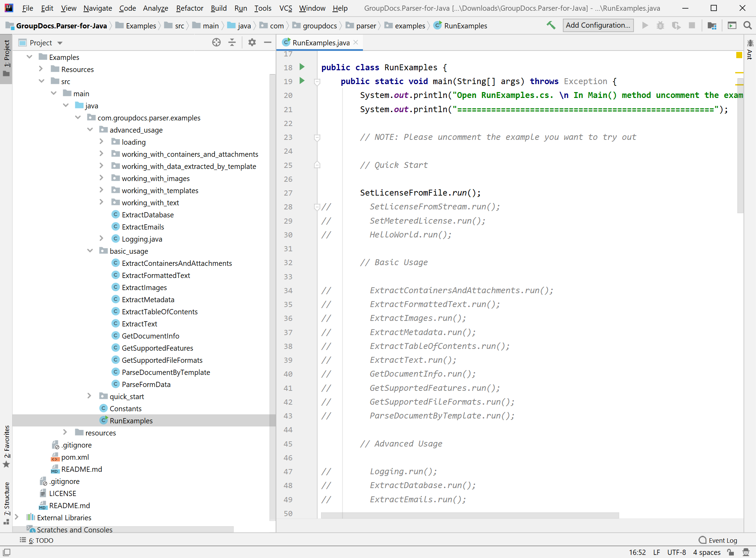
Task: Click the Build Project hammer icon
Action: 551,25
